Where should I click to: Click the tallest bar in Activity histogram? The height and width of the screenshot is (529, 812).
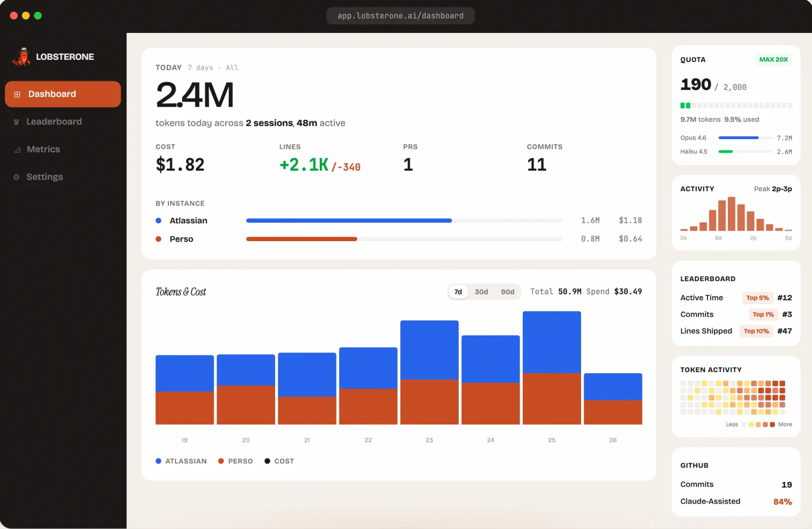pos(731,214)
